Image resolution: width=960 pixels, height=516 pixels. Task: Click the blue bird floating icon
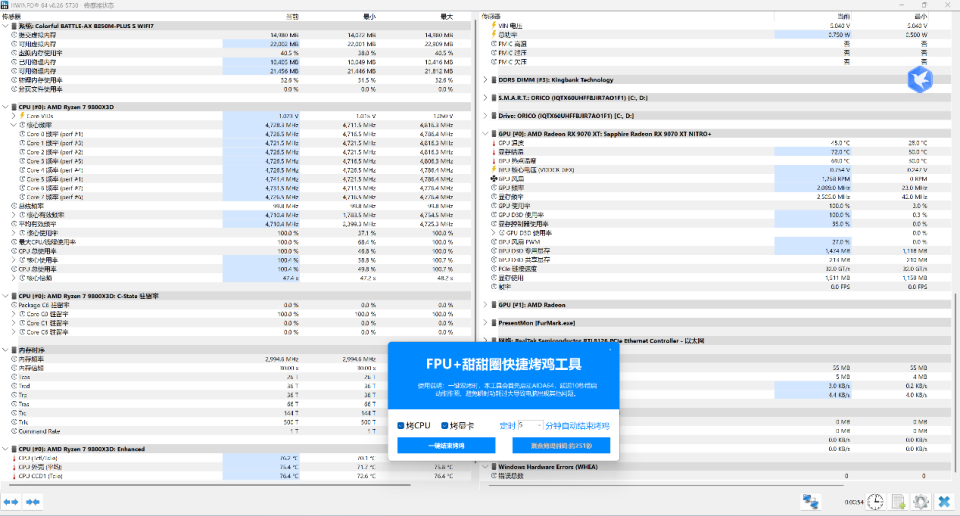tap(920, 80)
